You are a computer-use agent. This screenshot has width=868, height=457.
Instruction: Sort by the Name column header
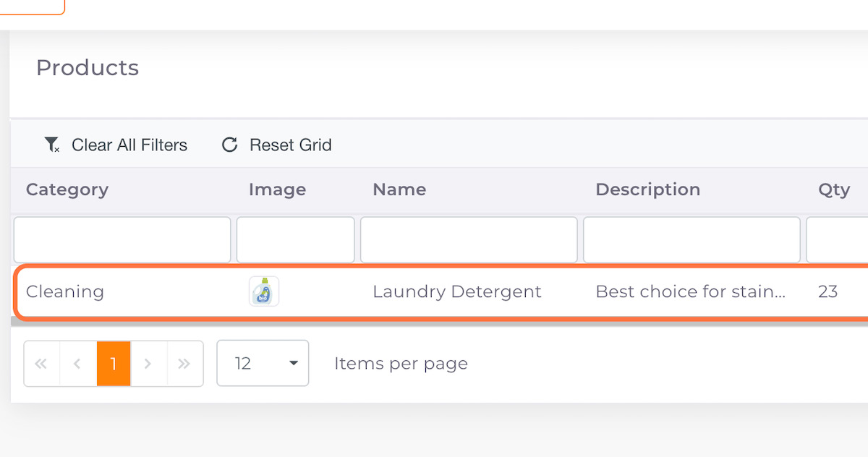[399, 189]
